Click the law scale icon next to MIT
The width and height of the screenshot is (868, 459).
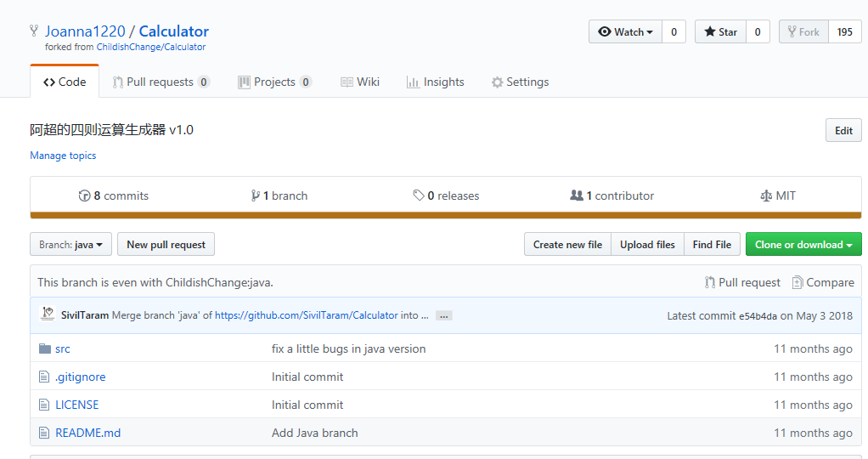pyautogui.click(x=766, y=195)
